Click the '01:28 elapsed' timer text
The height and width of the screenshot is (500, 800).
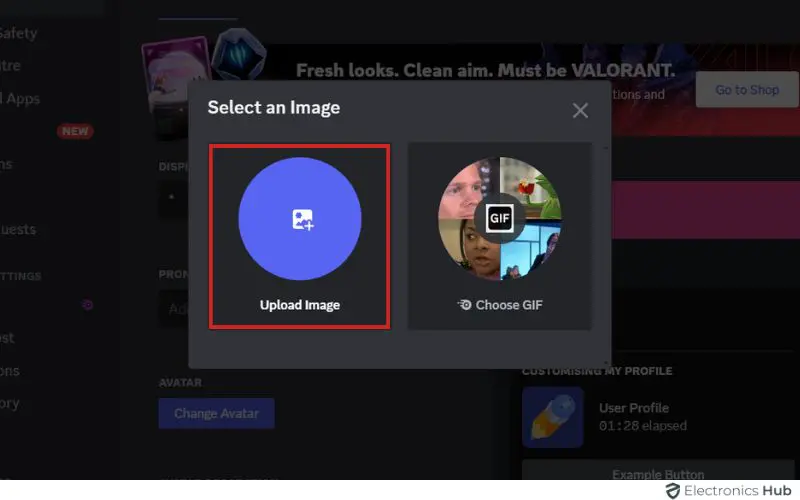click(x=643, y=426)
